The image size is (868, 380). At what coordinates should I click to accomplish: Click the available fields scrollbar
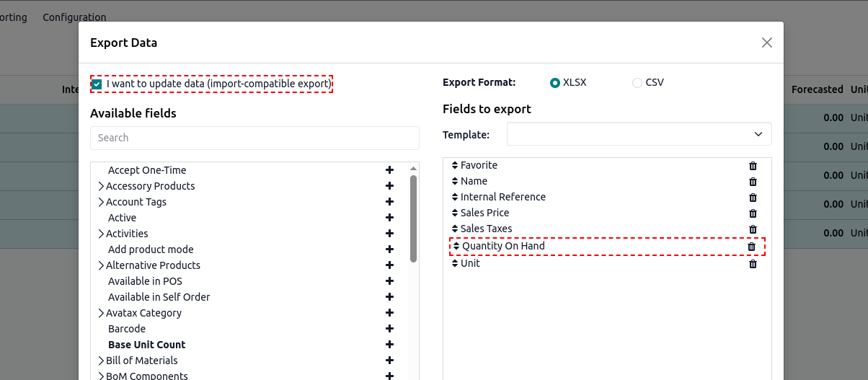[413, 218]
